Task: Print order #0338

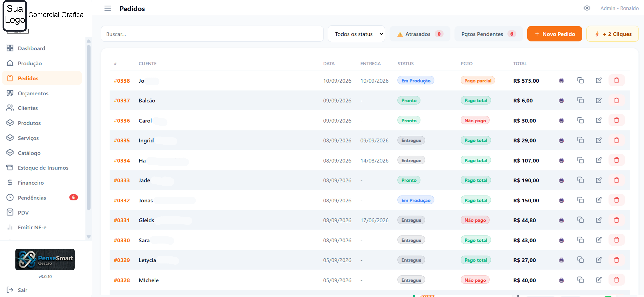Action: coord(561,81)
